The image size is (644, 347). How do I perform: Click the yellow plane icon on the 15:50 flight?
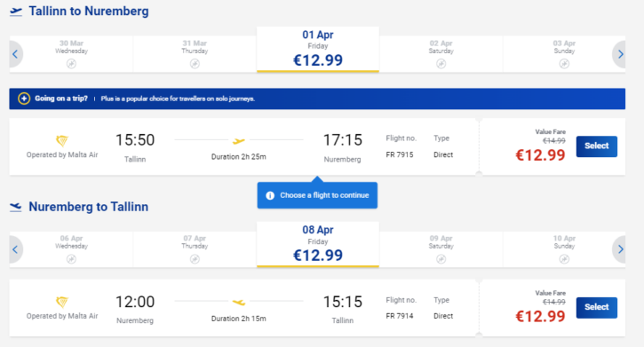click(239, 141)
